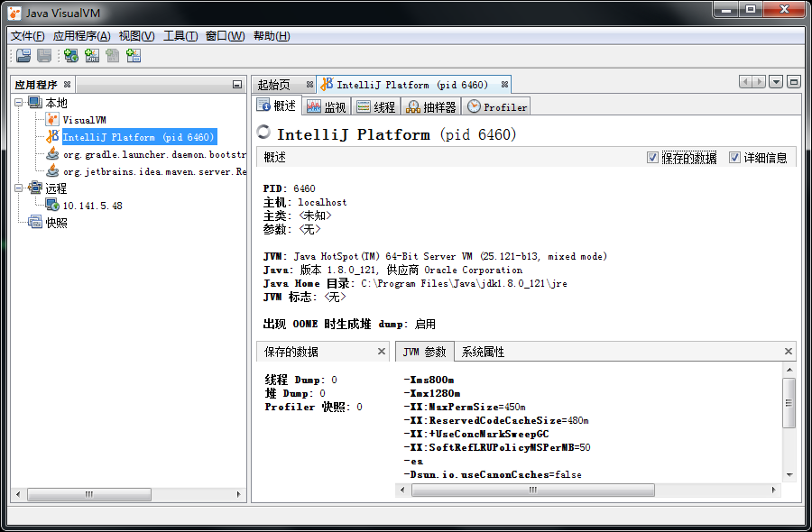812x532 pixels.
Task: Click the -Xmx1280m argument text
Action: point(432,393)
